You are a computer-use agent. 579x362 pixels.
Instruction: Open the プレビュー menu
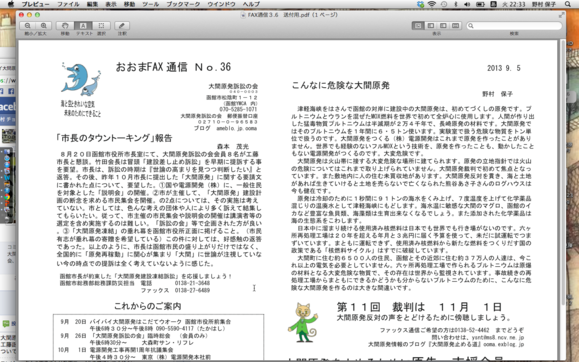click(x=35, y=4)
